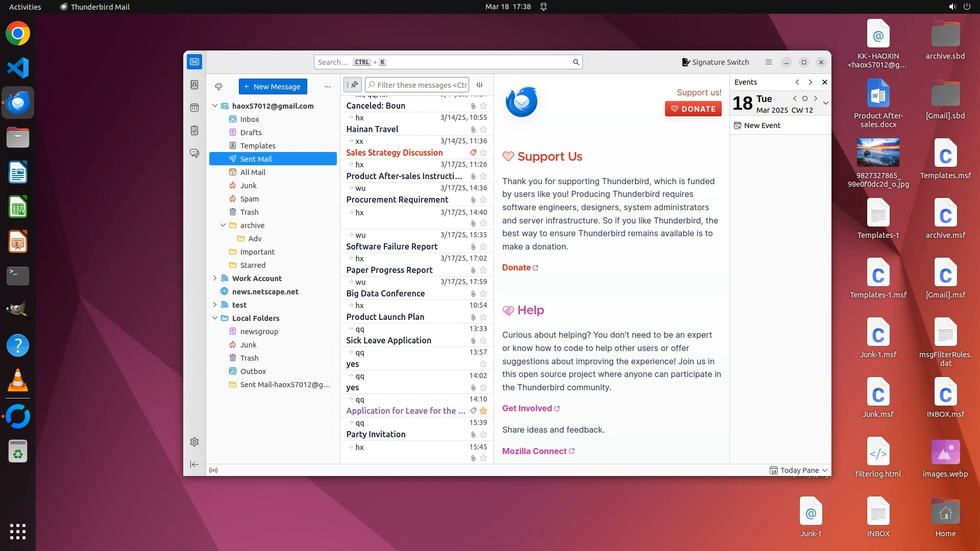Open the Calendar space icon
This screenshot has width=980, height=551.
pos(194,108)
